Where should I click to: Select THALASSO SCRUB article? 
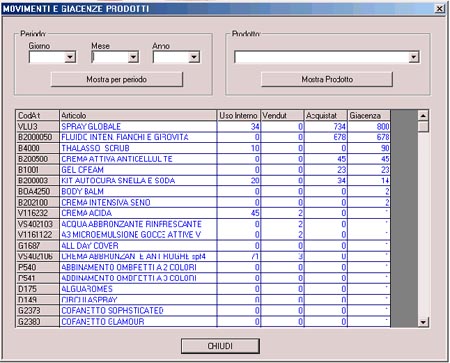(138, 148)
